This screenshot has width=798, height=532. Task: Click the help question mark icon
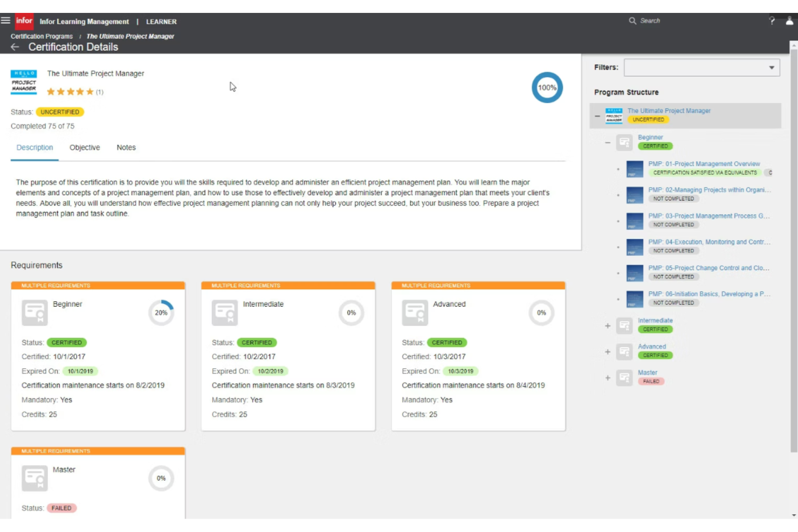pos(771,20)
